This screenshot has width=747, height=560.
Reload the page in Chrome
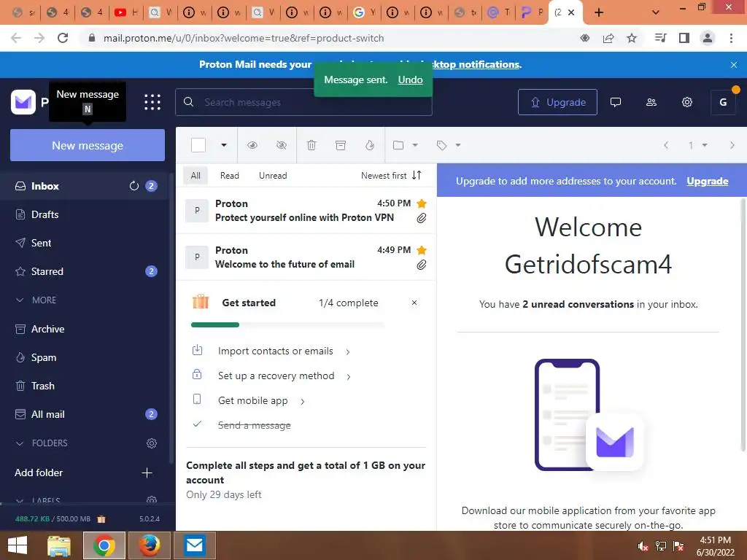63,38
